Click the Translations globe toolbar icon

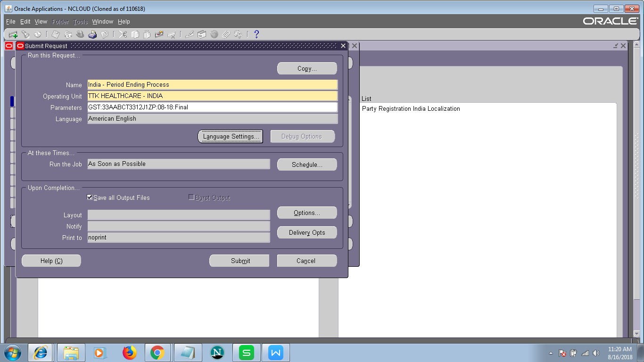pos(214,34)
